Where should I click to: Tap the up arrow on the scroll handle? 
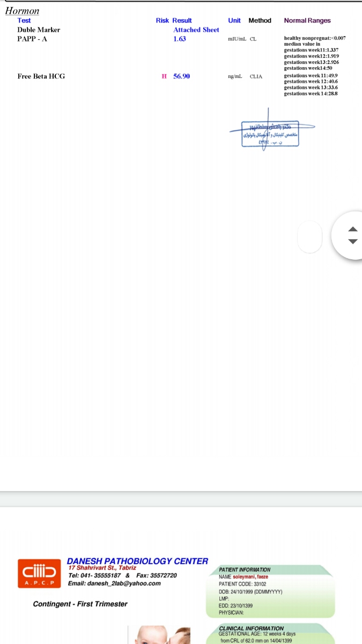[352, 229]
